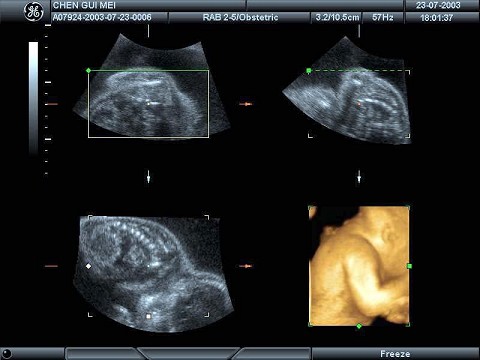Click the orange arrow marker between the top views
The width and height of the screenshot is (480, 360).
click(246, 104)
